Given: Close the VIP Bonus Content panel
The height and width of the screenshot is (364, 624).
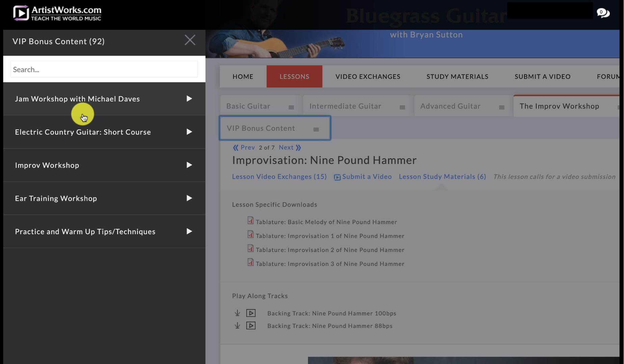Looking at the screenshot, I should [190, 40].
